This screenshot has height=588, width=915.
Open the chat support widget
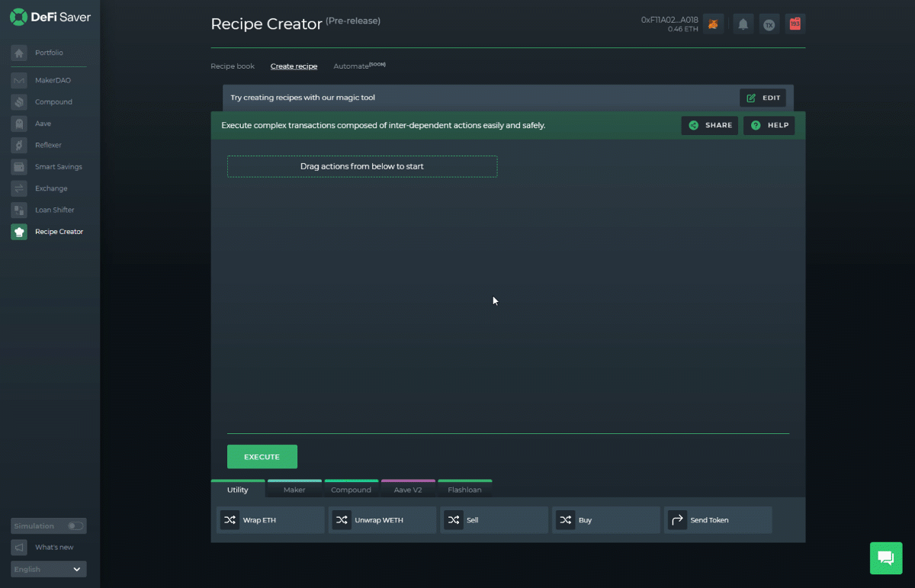pyautogui.click(x=886, y=558)
